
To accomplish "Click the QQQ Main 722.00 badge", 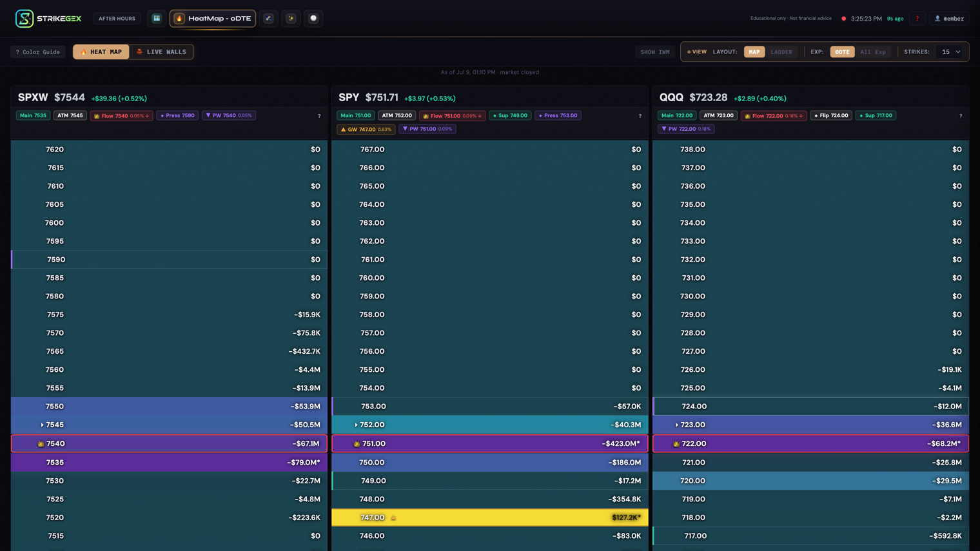I will [677, 116].
